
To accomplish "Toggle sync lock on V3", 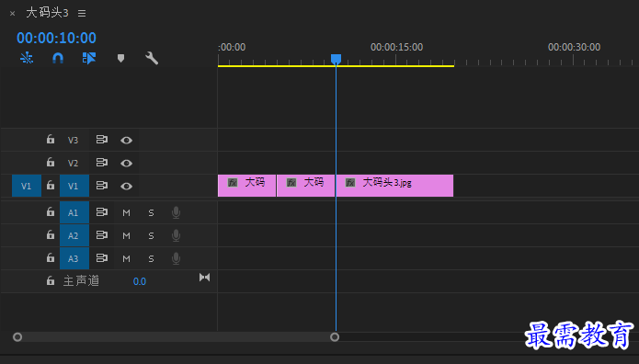I will (102, 140).
